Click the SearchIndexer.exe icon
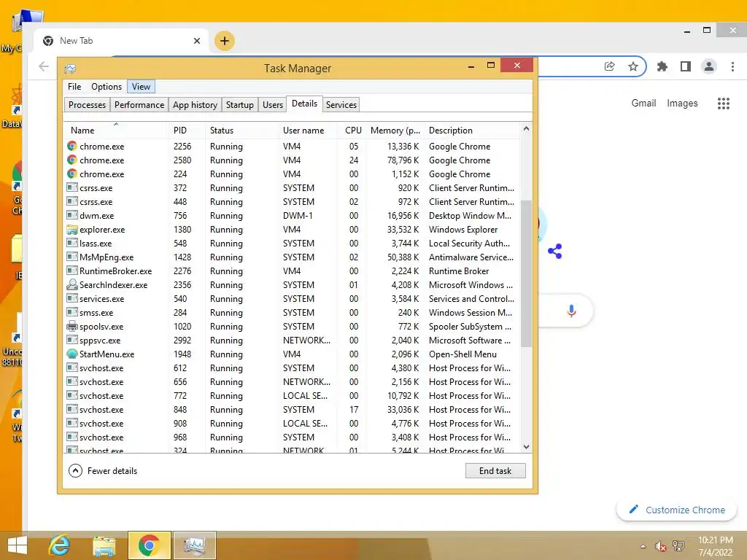The image size is (747, 560). tap(72, 285)
